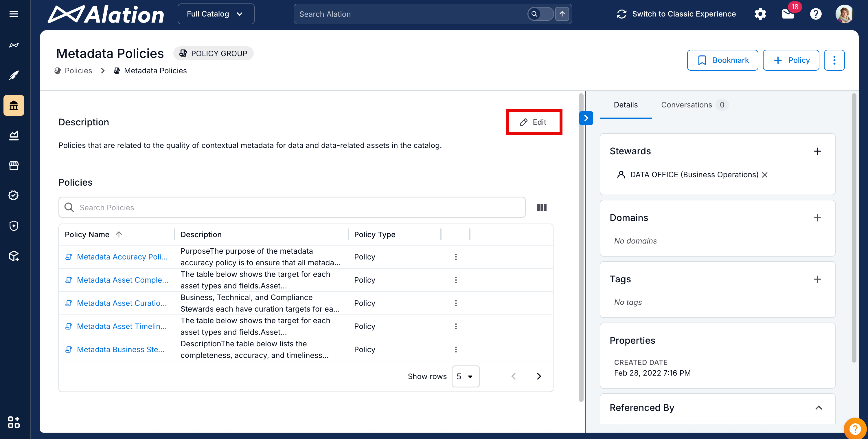Collapse the details side panel arrow

tap(586, 118)
